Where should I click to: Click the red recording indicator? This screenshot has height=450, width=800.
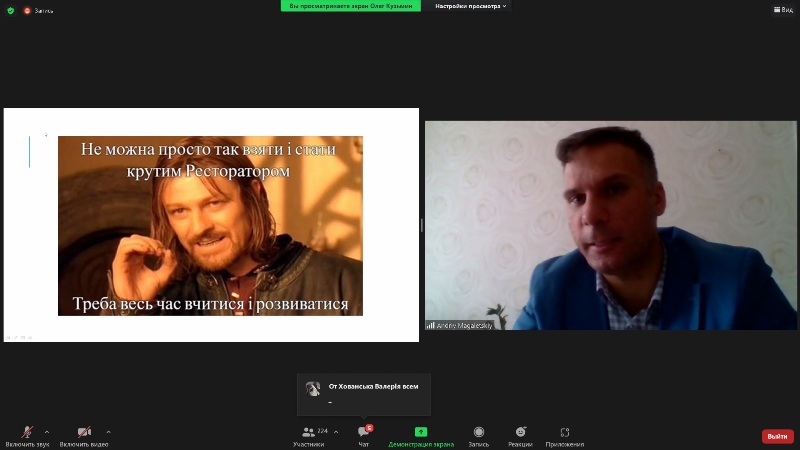[x=27, y=10]
